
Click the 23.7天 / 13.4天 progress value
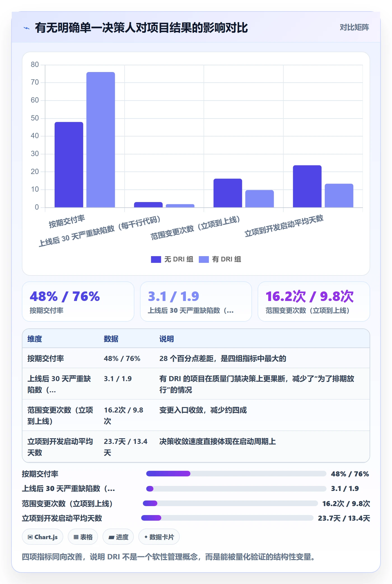344,518
